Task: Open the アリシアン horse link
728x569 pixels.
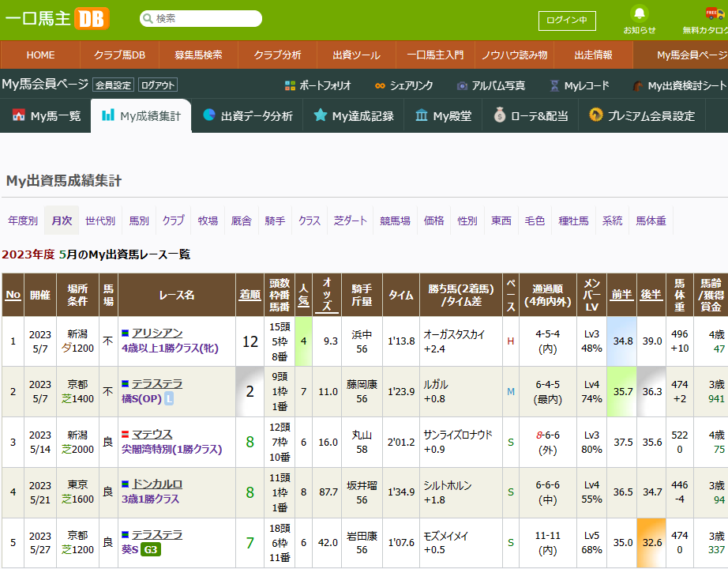Action: (157, 333)
